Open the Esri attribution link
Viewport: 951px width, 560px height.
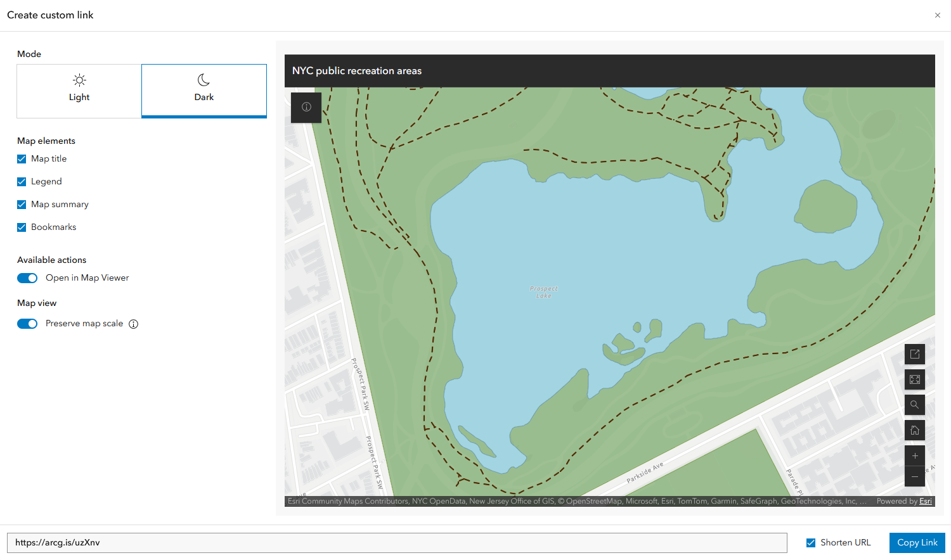click(x=925, y=501)
